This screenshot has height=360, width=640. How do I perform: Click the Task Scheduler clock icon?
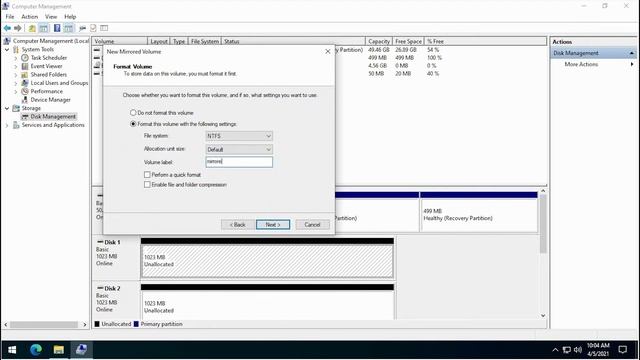click(x=24, y=58)
